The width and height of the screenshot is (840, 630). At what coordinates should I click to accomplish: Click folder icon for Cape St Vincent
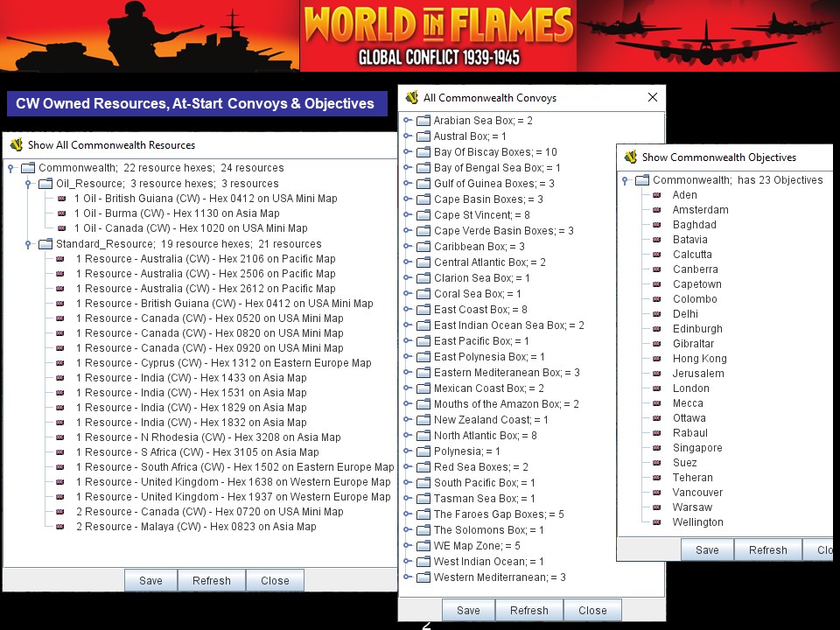(423, 215)
